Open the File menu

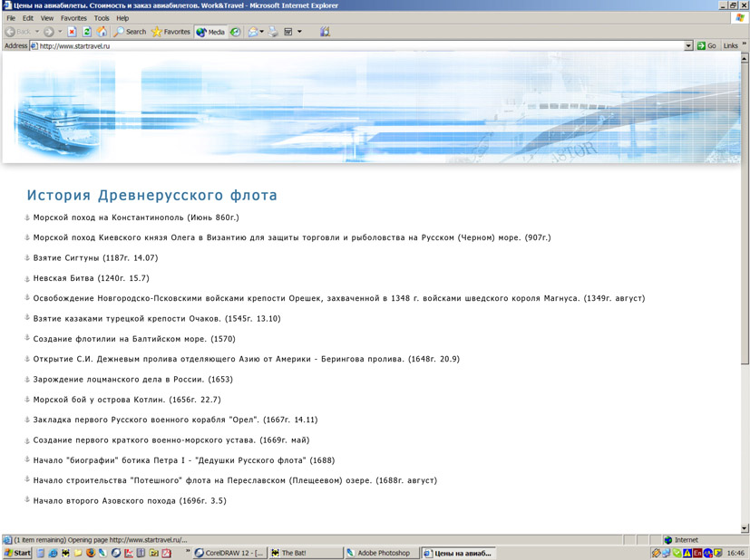11,18
